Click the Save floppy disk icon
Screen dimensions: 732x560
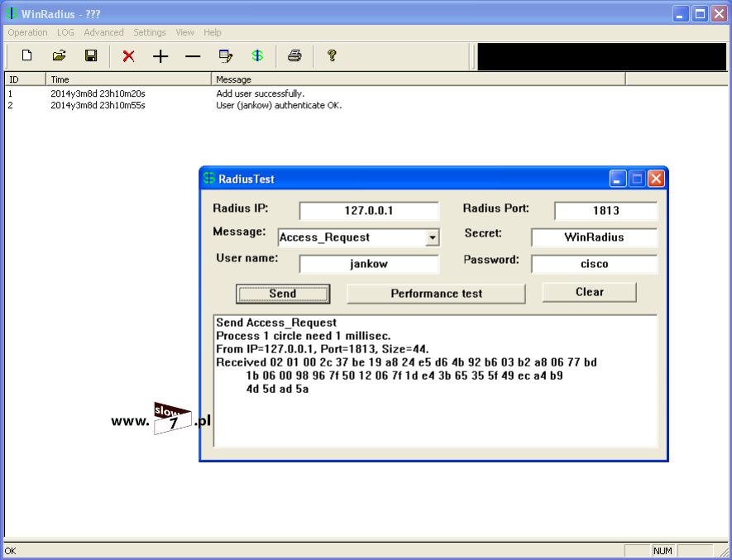91,56
